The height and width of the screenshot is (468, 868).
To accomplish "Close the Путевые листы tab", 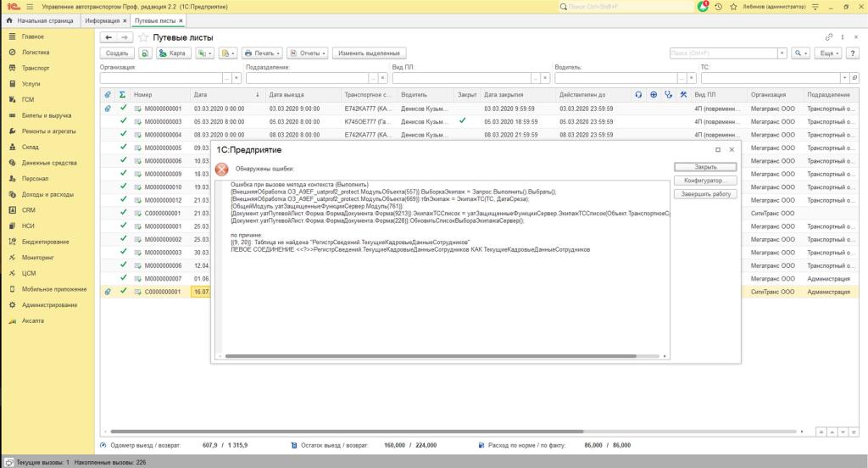I will [x=181, y=20].
